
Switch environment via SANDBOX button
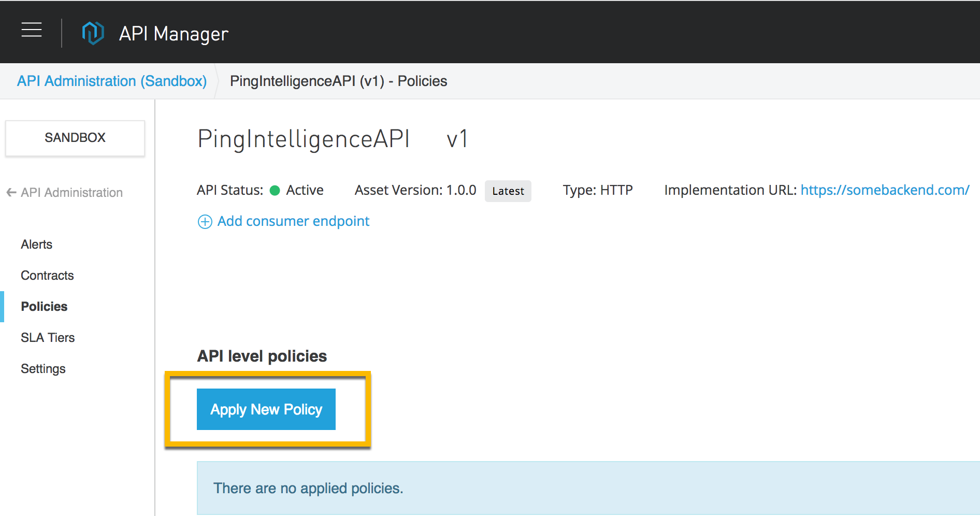pos(75,138)
